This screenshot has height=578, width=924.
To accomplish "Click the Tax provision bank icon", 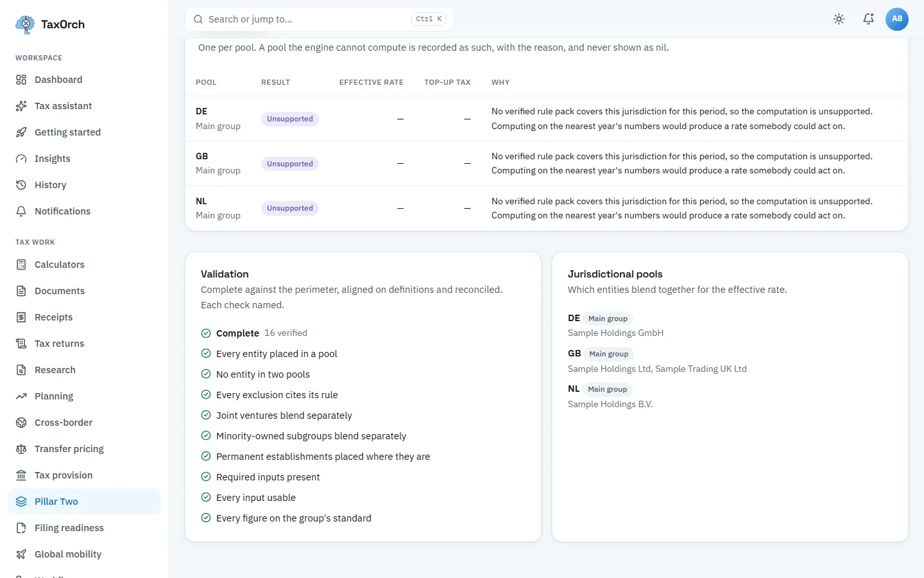I will (x=21, y=475).
